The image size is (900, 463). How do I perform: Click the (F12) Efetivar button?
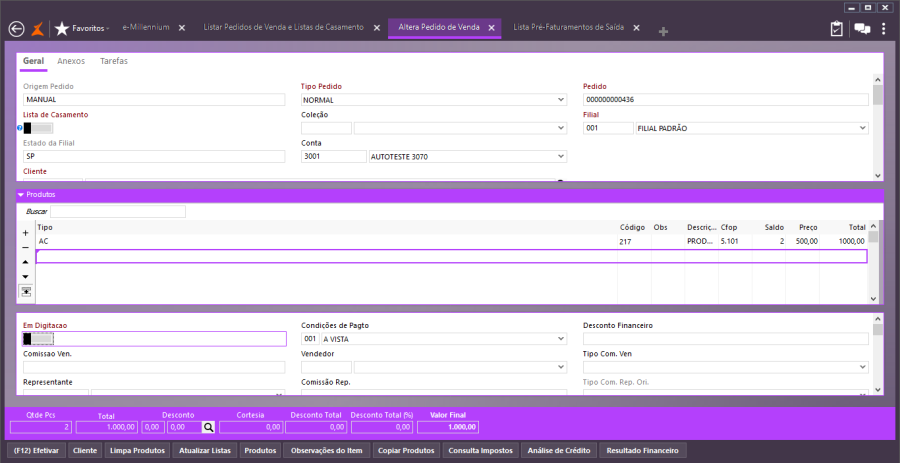[x=37, y=450]
